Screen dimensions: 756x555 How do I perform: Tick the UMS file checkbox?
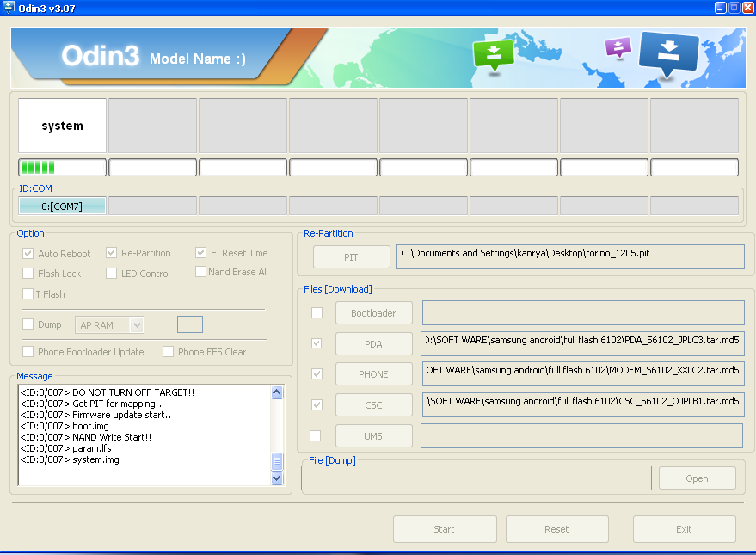pyautogui.click(x=316, y=436)
